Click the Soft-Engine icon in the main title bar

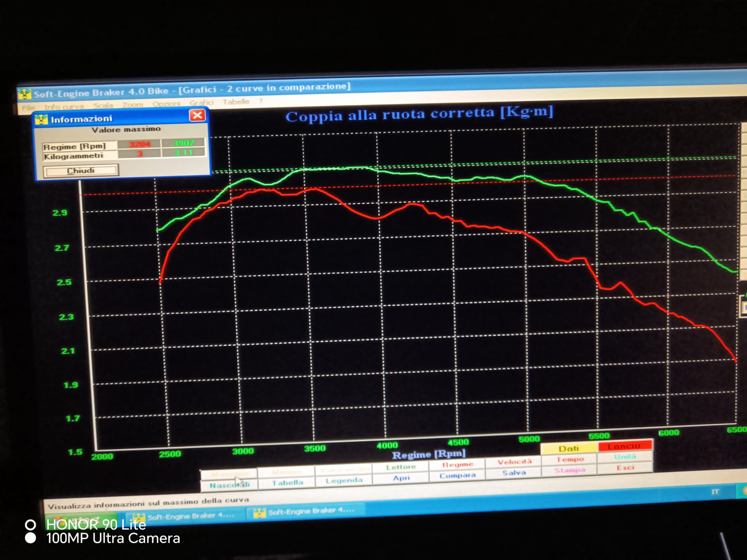[x=24, y=94]
